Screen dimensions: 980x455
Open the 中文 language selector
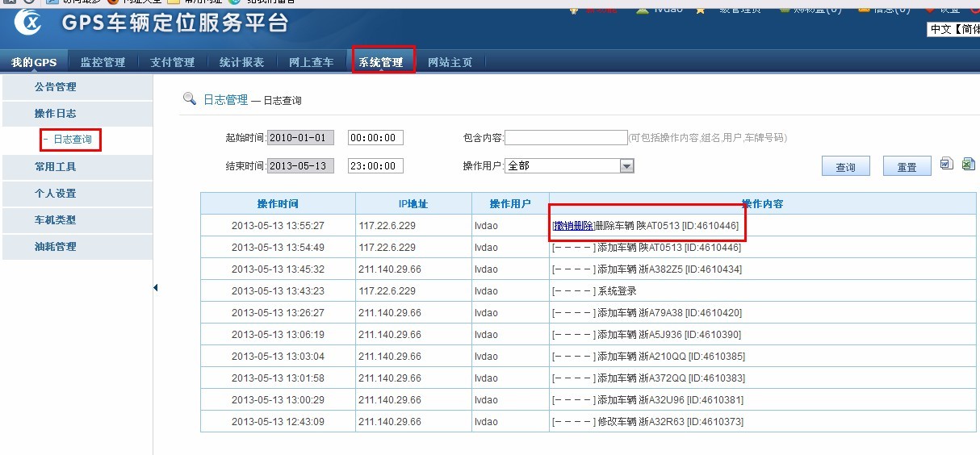click(x=953, y=29)
